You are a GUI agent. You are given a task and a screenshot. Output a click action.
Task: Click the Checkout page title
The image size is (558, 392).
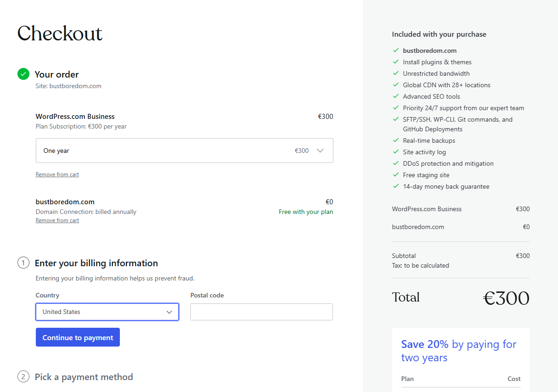click(60, 34)
